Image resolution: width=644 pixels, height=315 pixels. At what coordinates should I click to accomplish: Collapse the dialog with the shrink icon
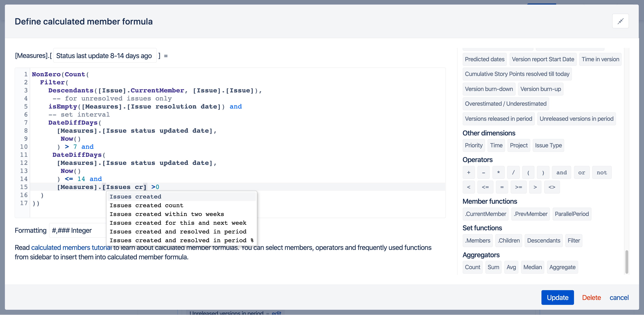(620, 21)
